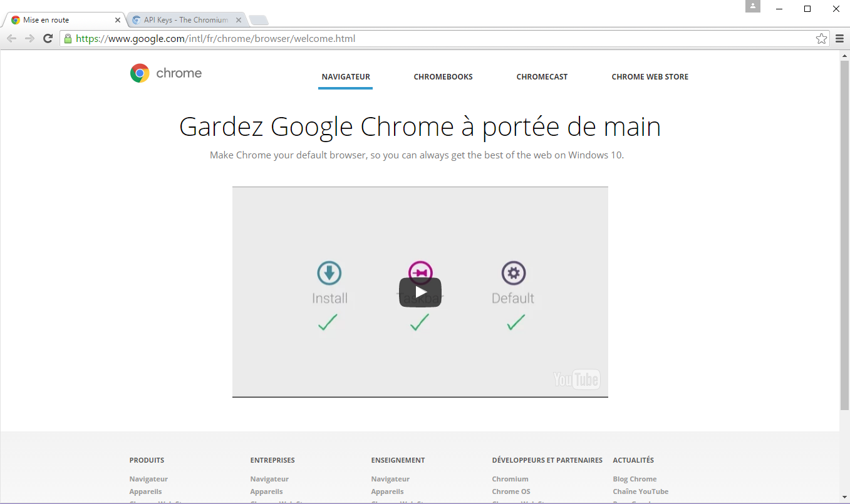This screenshot has width=850, height=504.
Task: Click the browser profile avatar icon
Action: (752, 7)
